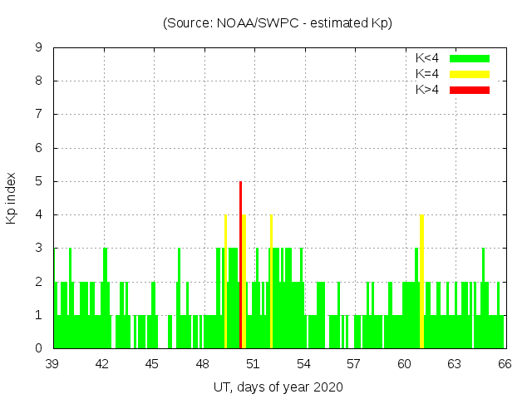Screen dimensions: 532x399
Task: Select the y-axis tick label 7
Action: [x=38, y=115]
